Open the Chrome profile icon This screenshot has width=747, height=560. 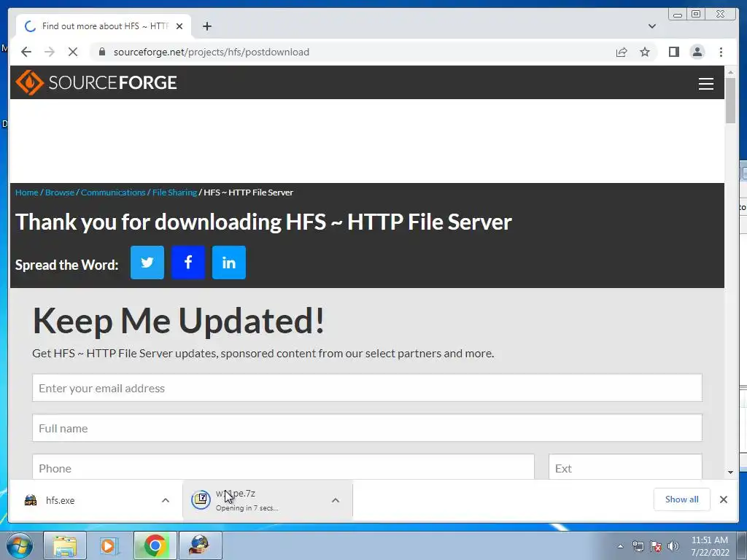[697, 52]
